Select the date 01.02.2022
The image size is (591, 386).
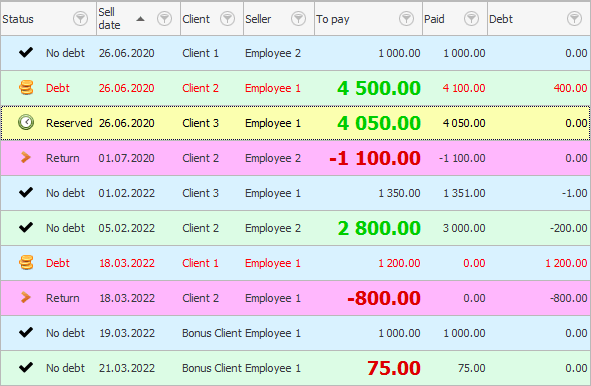(x=126, y=193)
